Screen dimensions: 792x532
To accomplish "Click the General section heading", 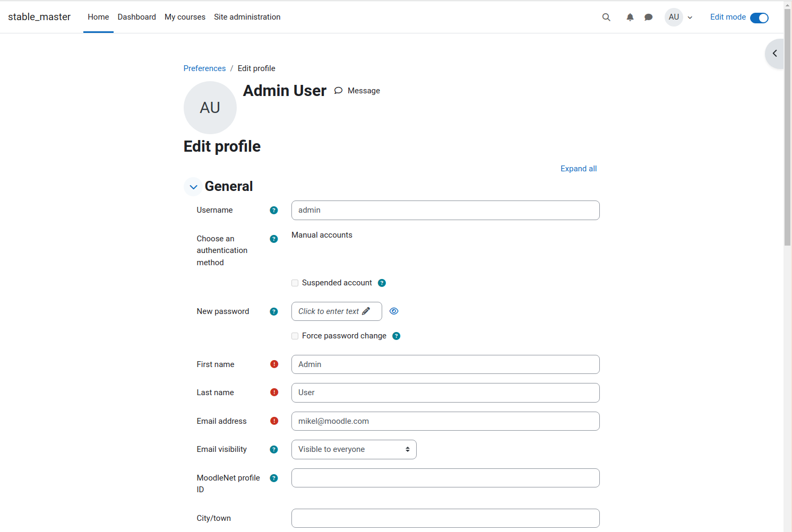I will [x=229, y=186].
